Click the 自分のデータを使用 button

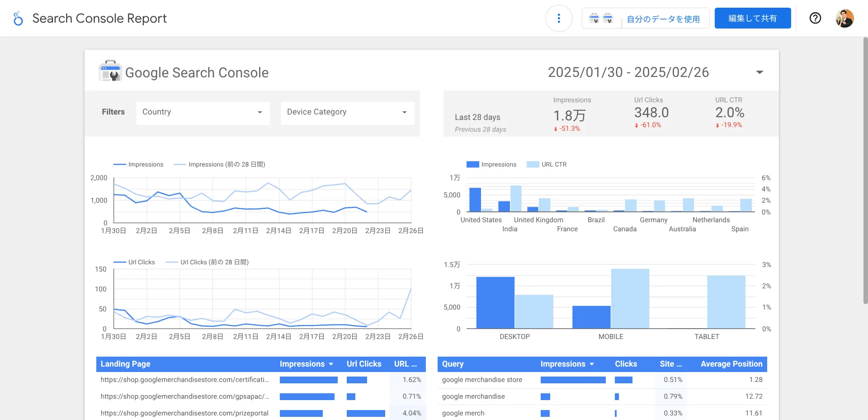click(663, 19)
